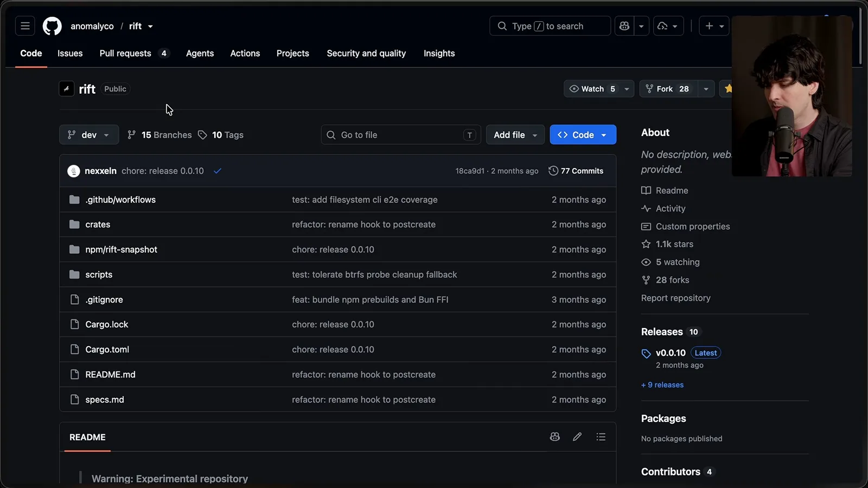868x488 pixels.
Task: View the 77 Commits history
Action: (576, 171)
